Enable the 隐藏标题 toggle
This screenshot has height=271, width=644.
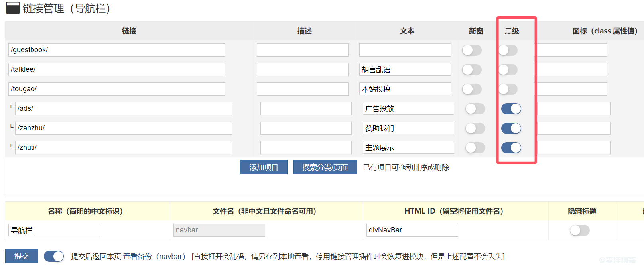[x=579, y=230]
